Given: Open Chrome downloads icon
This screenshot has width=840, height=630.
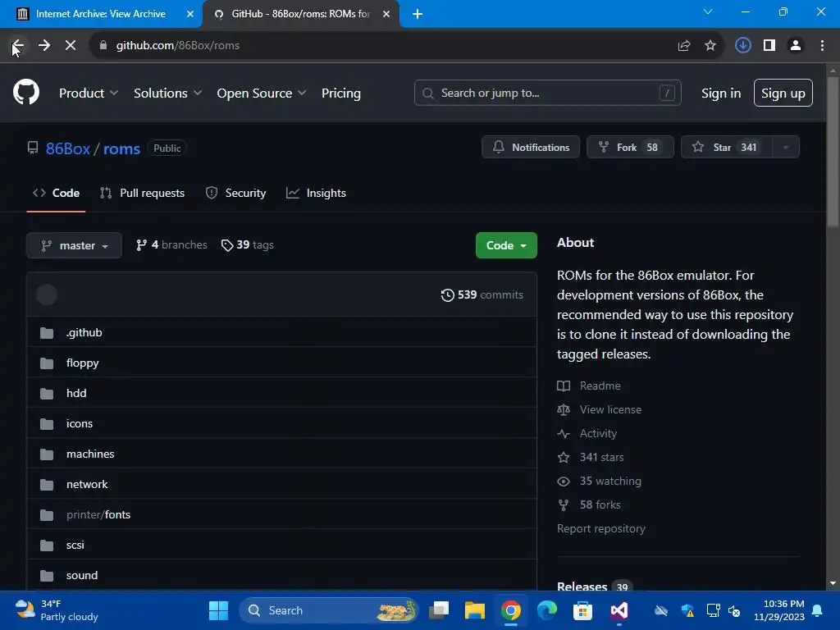Looking at the screenshot, I should point(742,46).
